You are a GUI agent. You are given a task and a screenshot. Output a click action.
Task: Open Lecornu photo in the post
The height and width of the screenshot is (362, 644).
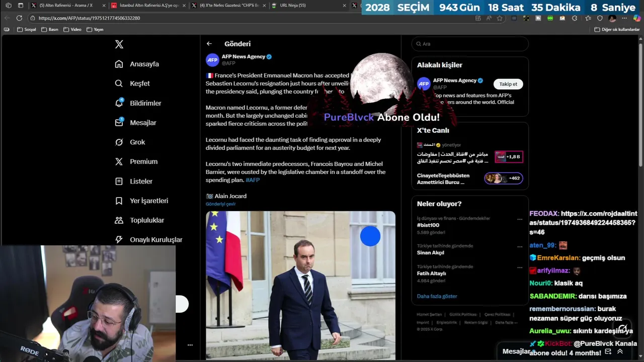click(300, 285)
